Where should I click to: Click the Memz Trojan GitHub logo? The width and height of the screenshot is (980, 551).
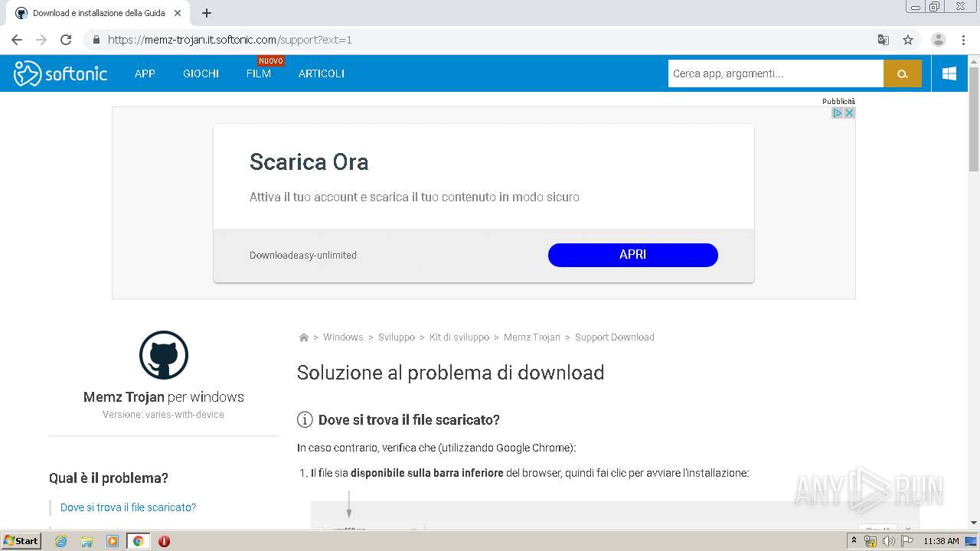tap(164, 355)
